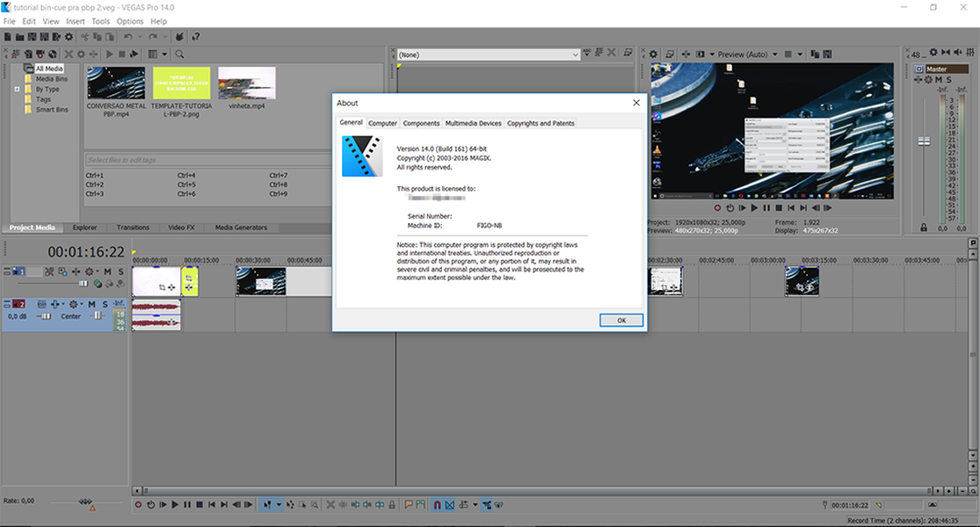Open the Views dropdown in Project Media
980x527 pixels.
[x=164, y=54]
